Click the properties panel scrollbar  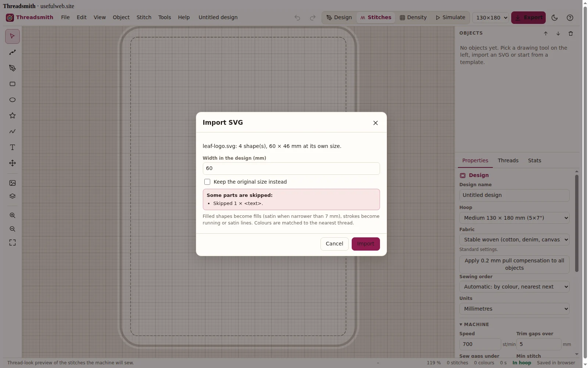(577, 223)
